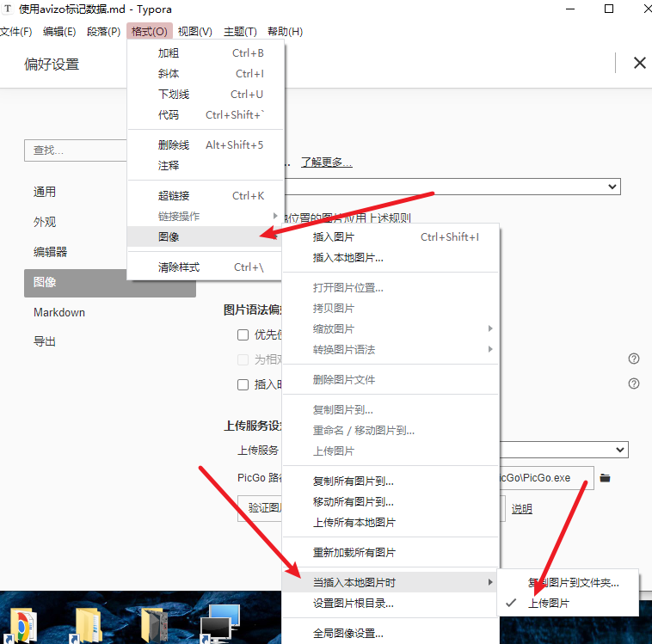Select 图像 preferences section in sidebar
Screen dimensions: 652x644
110,283
